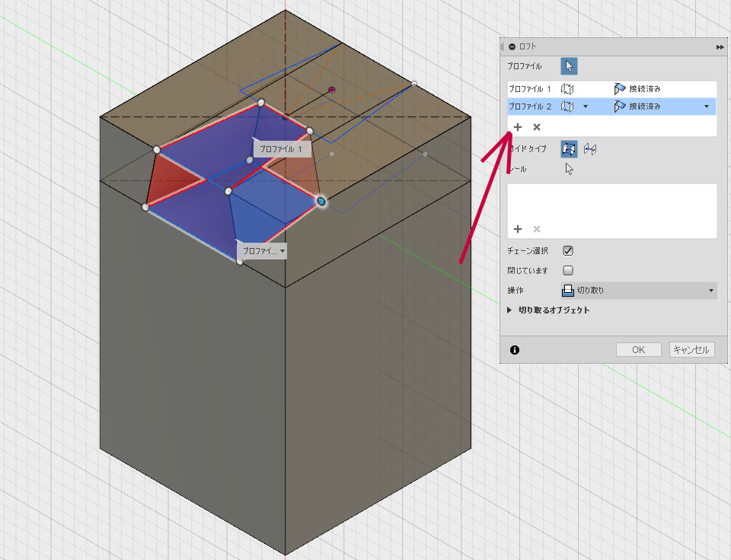Open プロファイル 2 profile type dropdown arrow
The image size is (731, 560).
[586, 107]
